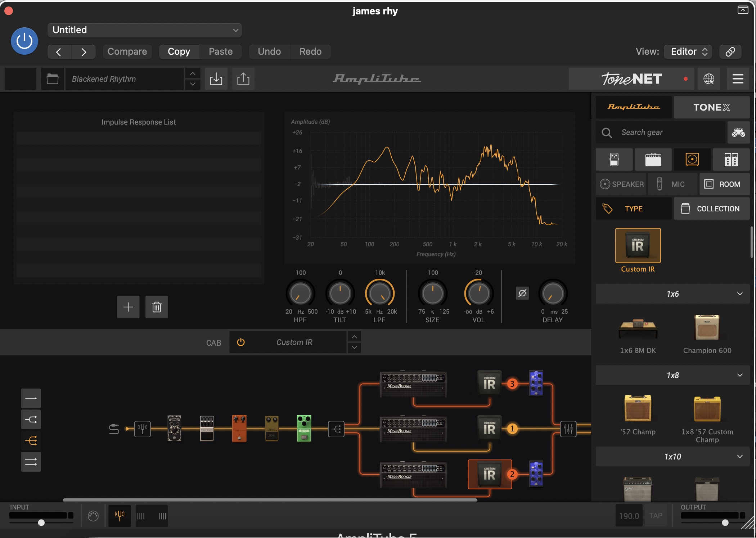The image size is (756, 538).
Task: Click the sidechain link icon
Action: 730,52
